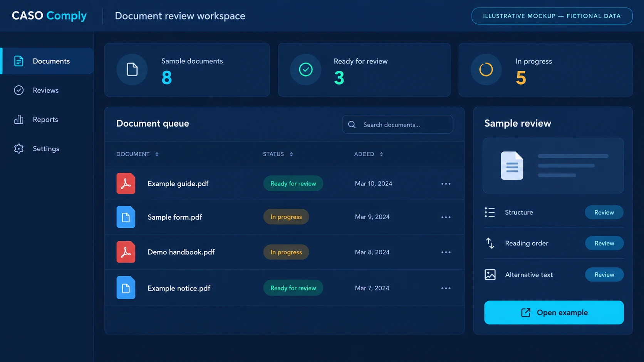This screenshot has width=644, height=362.
Task: Click the Alternative text image icon
Action: (490, 275)
